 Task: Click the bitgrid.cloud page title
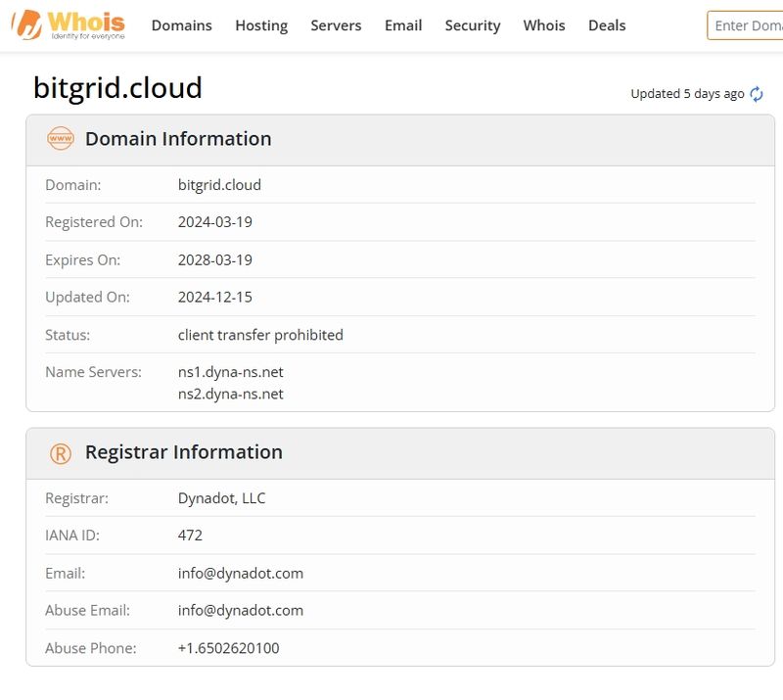pos(117,88)
